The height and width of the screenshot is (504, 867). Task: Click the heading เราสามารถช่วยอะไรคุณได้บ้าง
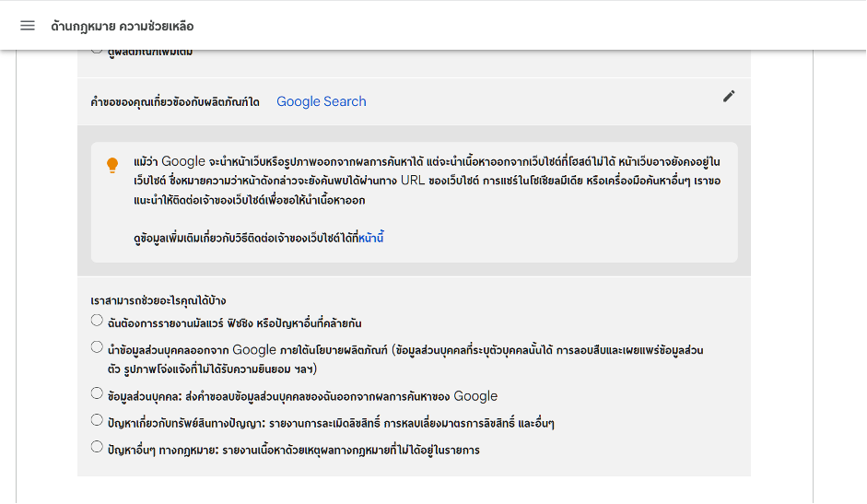(158, 300)
